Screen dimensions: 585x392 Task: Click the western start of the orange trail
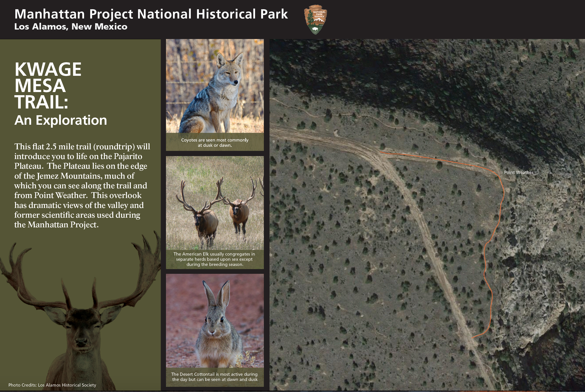(380, 152)
